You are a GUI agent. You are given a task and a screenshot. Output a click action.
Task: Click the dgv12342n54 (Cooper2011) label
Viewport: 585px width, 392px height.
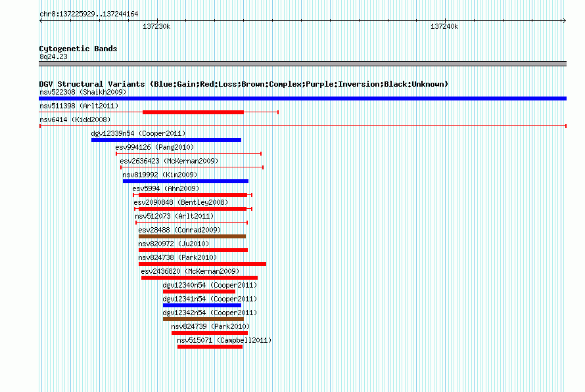coord(210,313)
